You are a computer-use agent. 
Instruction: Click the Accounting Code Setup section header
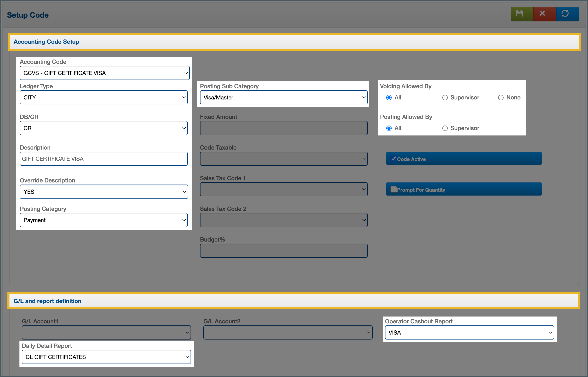[x=46, y=42]
